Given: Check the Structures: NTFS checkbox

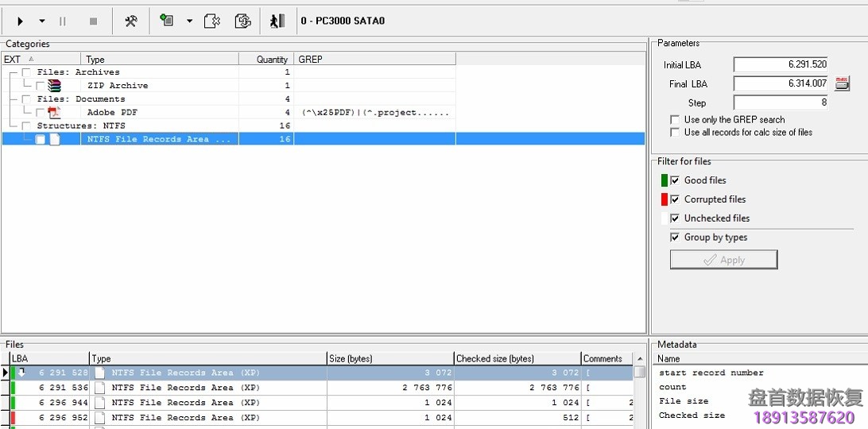Looking at the screenshot, I should [26, 126].
